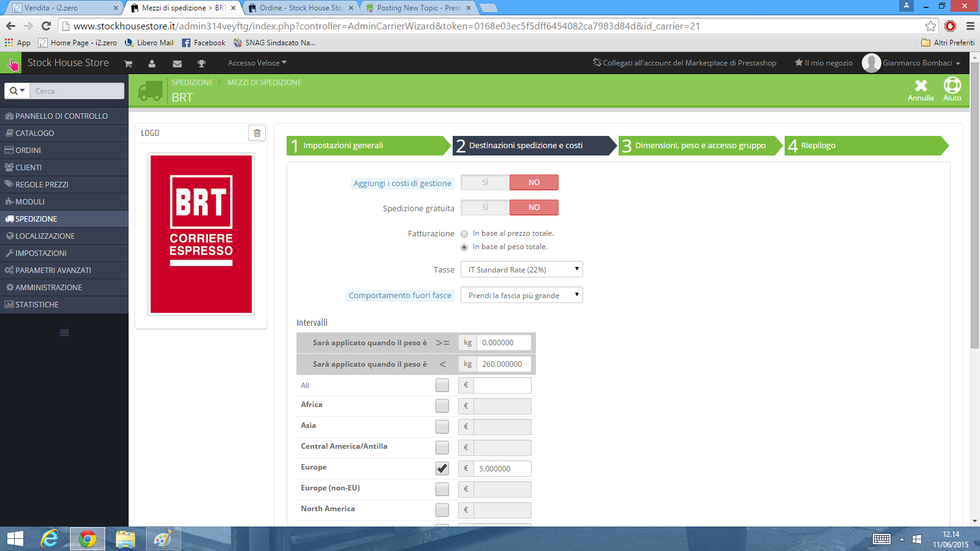Open Statistiche in the sidebar
The height and width of the screenshot is (551, 980).
64,304
